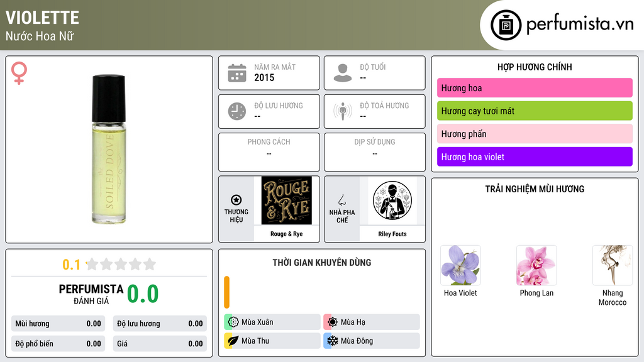Image resolution: width=644 pixels, height=362 pixels.
Task: Click the perfumista.vn bottle logo icon
Action: 506,25
